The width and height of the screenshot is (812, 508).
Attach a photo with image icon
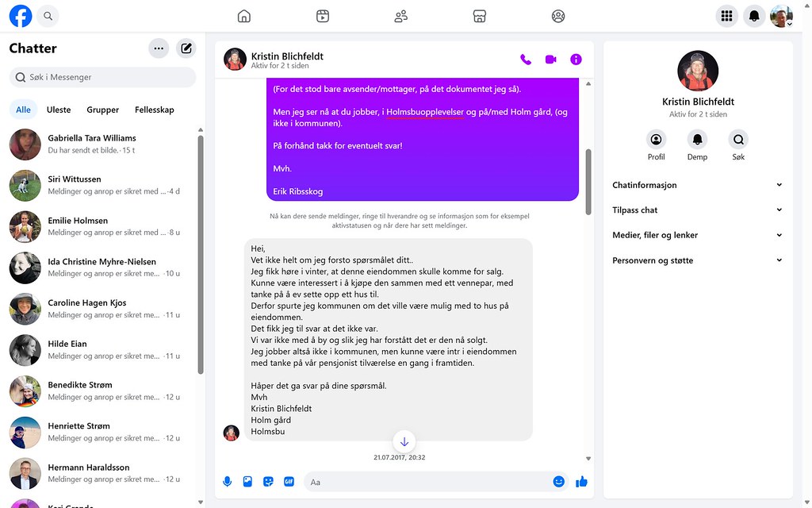(247, 482)
